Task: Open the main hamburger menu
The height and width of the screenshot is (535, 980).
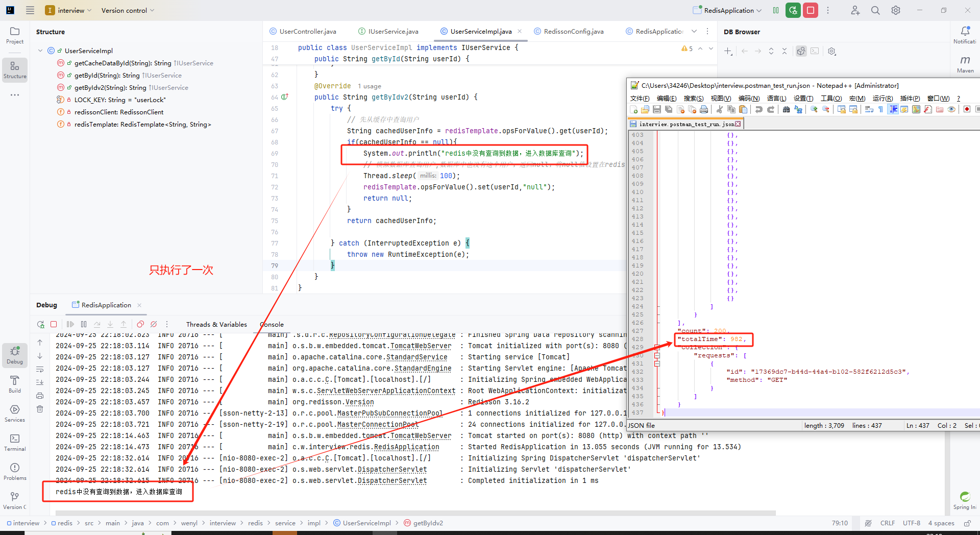Action: (x=30, y=10)
